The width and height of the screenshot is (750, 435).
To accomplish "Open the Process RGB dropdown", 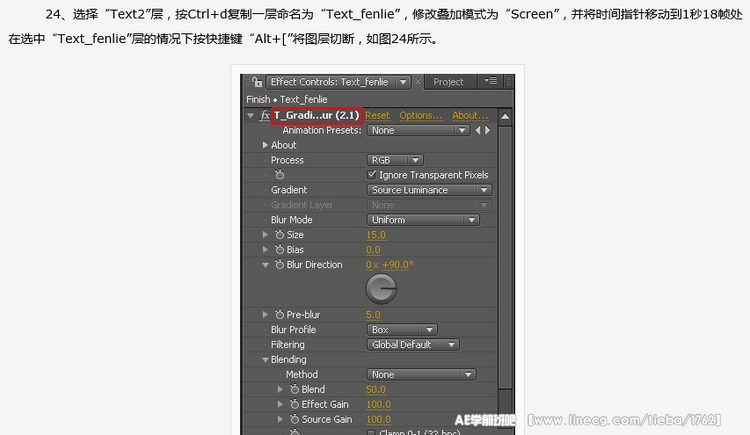I will coord(395,160).
